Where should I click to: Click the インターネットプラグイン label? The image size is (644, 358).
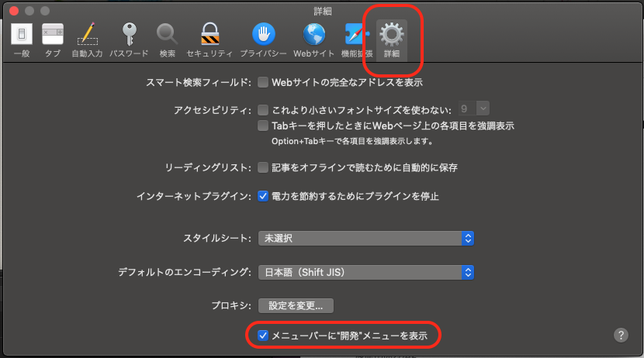point(194,196)
